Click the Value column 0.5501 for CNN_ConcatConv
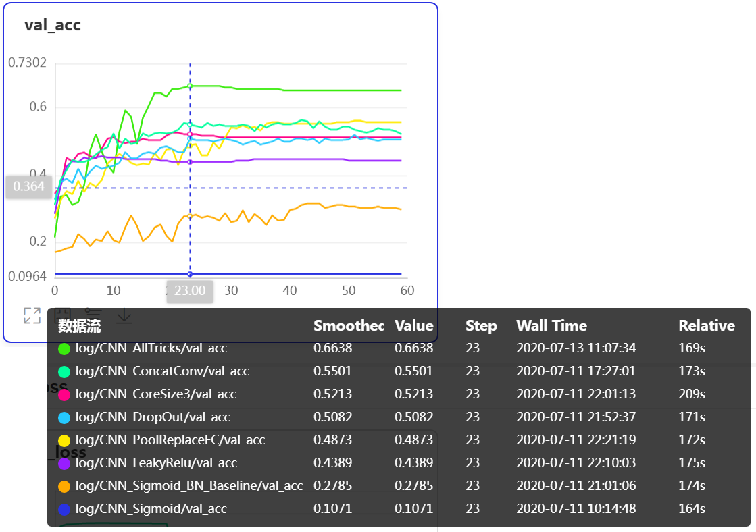The height and width of the screenshot is (532, 756). [x=413, y=371]
